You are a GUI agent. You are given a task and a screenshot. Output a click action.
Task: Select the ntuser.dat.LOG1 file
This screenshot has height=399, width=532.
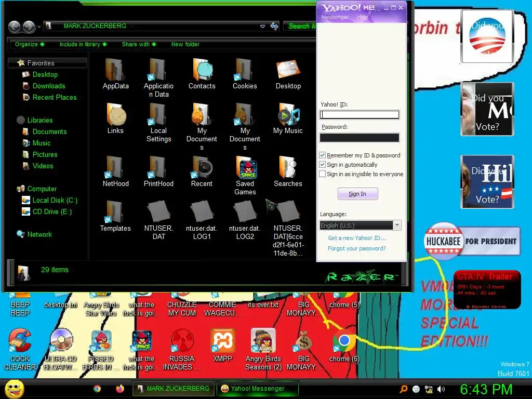point(202,220)
